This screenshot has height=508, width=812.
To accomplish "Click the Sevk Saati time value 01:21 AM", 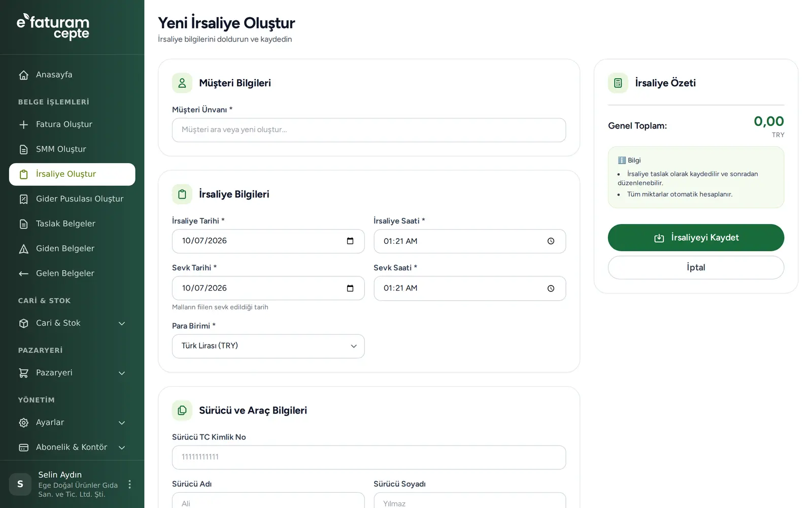I will click(x=400, y=288).
